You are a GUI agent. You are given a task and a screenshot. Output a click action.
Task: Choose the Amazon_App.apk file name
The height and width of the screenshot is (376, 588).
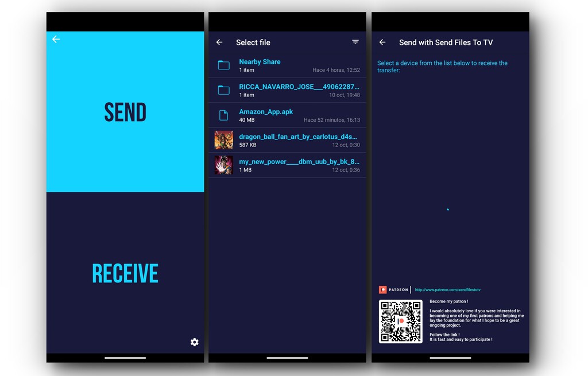click(266, 112)
